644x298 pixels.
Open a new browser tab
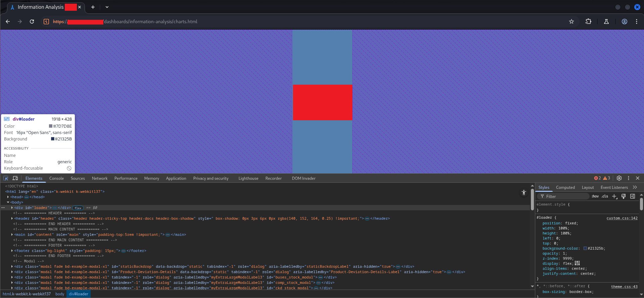93,7
